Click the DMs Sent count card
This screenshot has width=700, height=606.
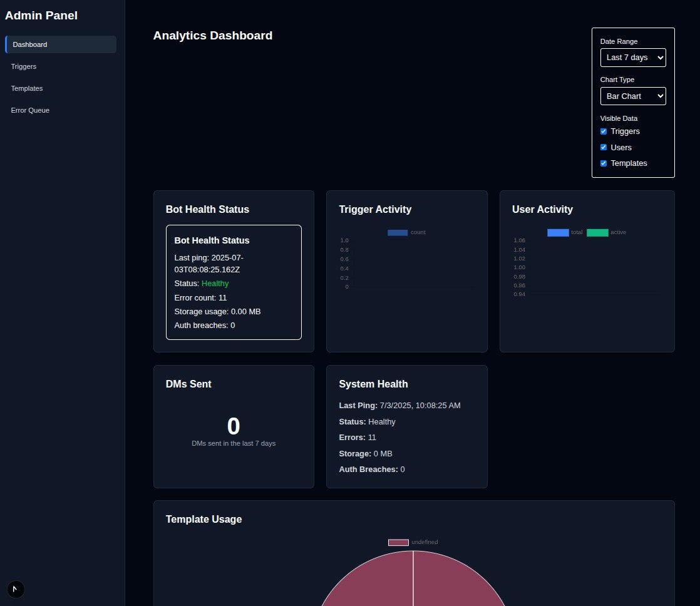234,427
